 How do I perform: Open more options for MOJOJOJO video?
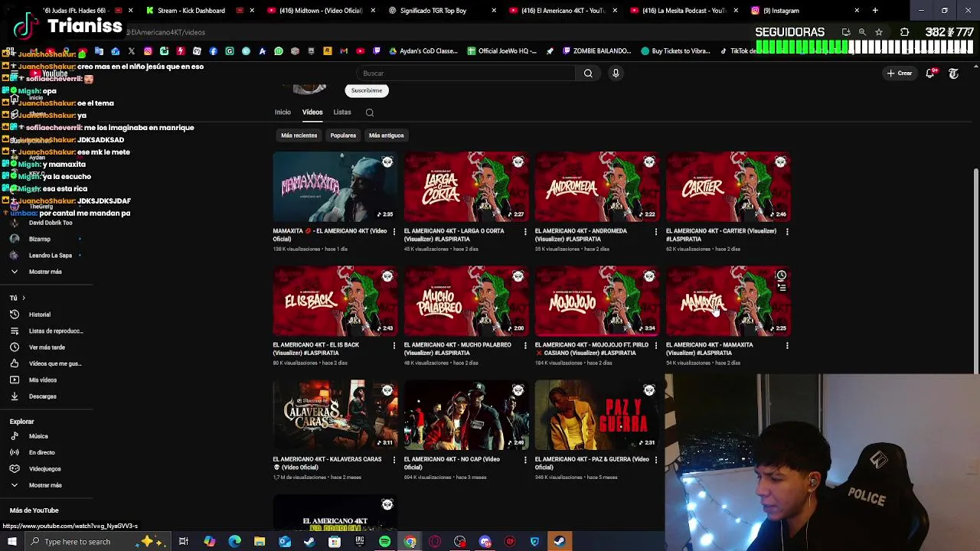click(656, 345)
